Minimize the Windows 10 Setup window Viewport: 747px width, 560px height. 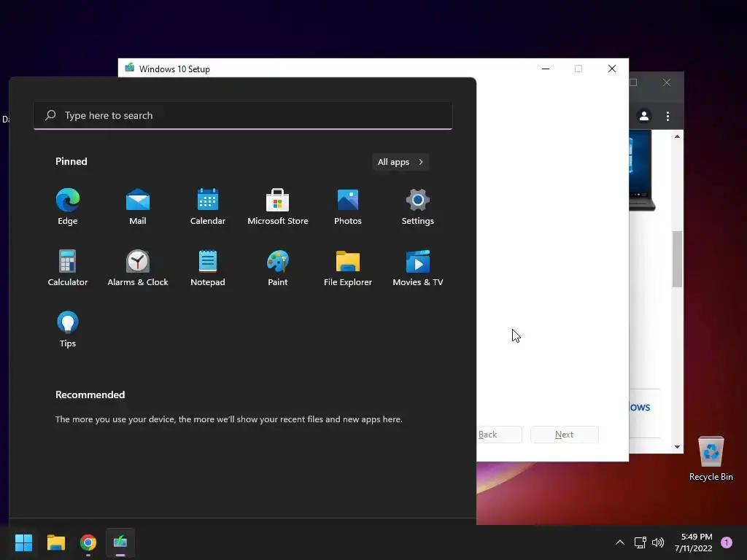546,69
